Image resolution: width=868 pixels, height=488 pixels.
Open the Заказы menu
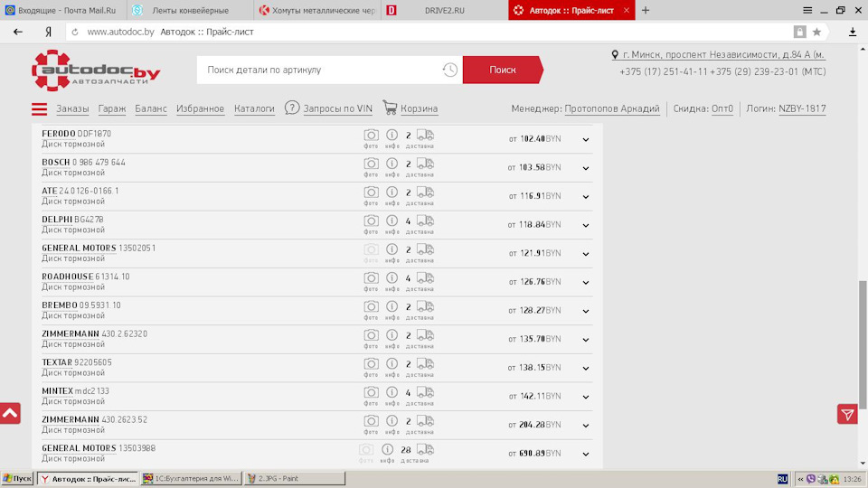pyautogui.click(x=72, y=108)
